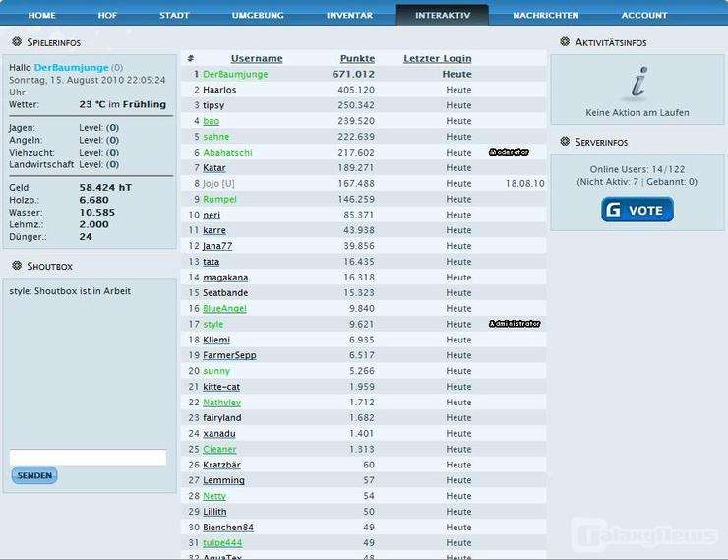Open player Bienchen84 profile
Viewport: 728px width, 560px height.
click(228, 528)
